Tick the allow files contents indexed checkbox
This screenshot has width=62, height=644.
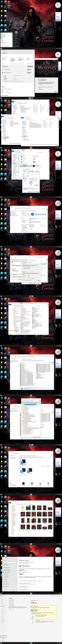[x=23, y=189]
